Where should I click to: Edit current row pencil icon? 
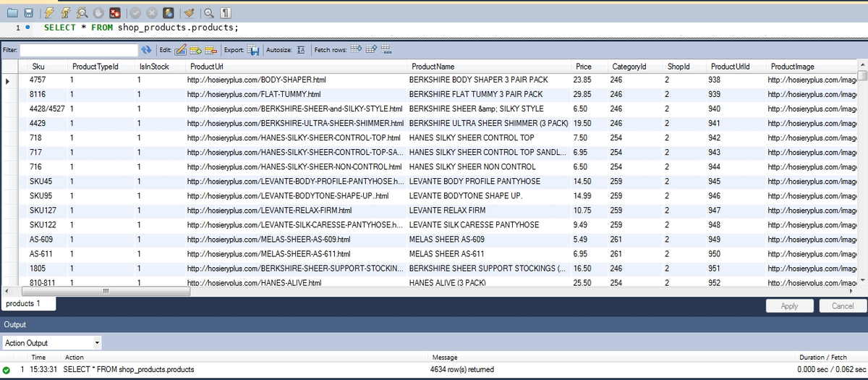click(180, 50)
